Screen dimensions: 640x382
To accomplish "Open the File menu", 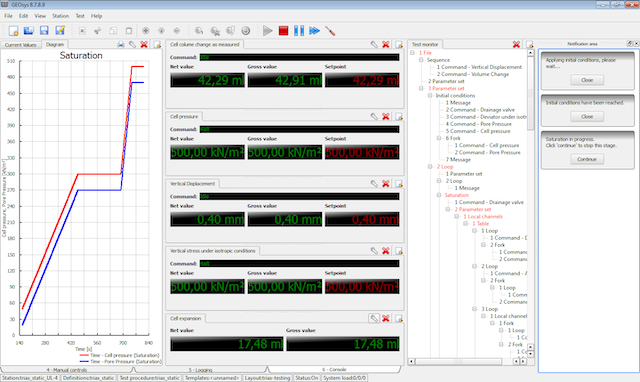I will pyautogui.click(x=8, y=16).
